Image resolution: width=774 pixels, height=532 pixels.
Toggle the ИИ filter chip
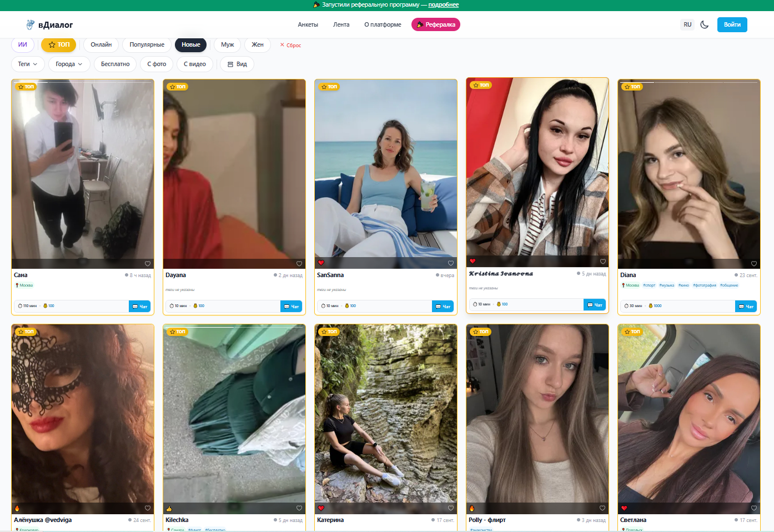[x=23, y=44]
